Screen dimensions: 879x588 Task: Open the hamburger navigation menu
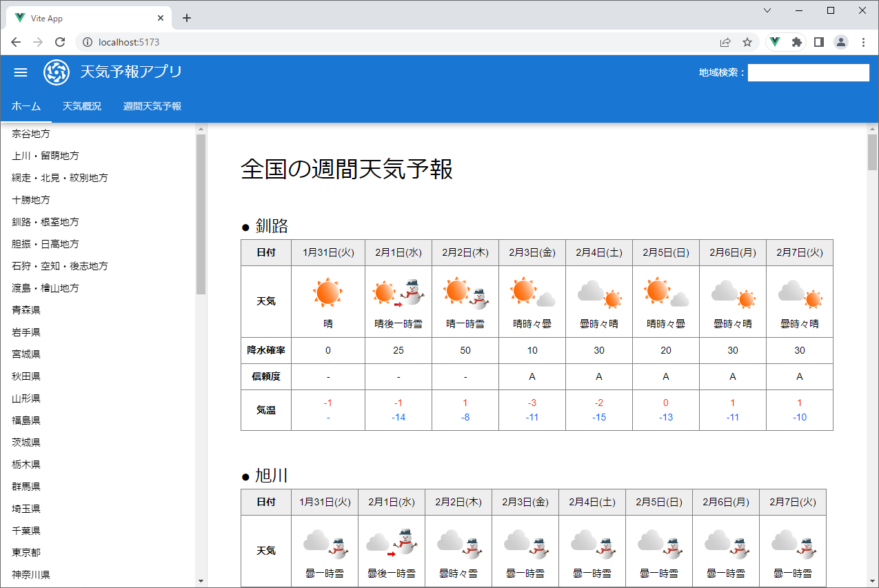click(x=21, y=72)
